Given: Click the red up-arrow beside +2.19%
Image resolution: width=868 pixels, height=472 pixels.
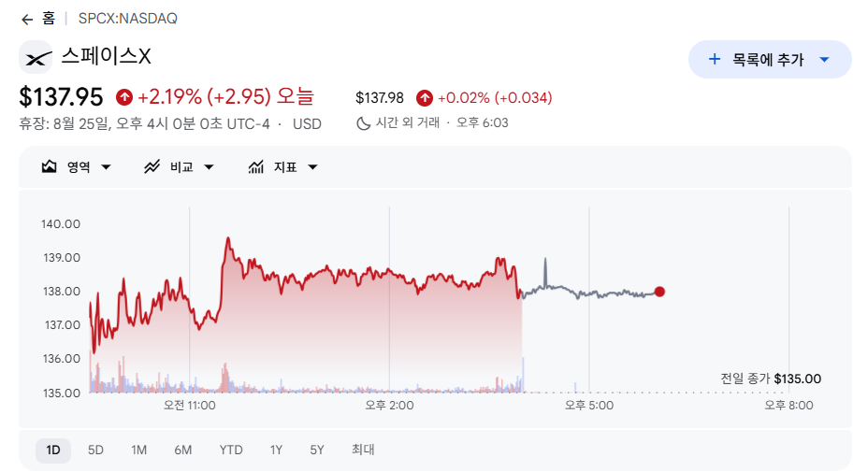Looking at the screenshot, I should coord(124,97).
